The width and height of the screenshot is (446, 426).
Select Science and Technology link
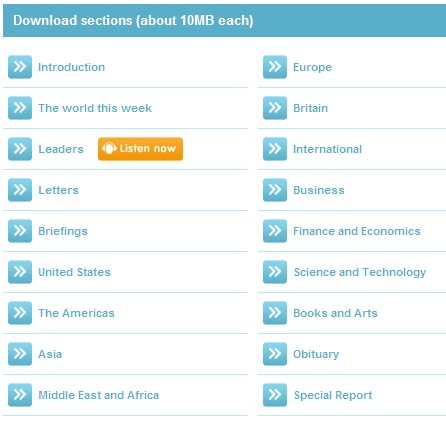[x=360, y=272]
